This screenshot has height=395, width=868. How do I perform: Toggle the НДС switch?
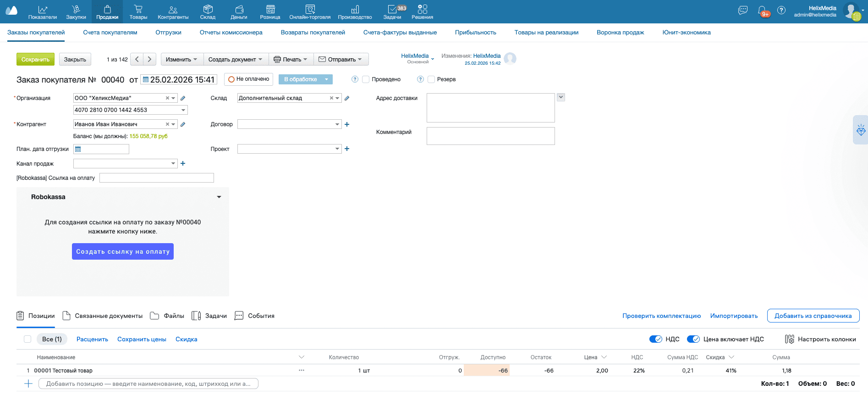[656, 339]
